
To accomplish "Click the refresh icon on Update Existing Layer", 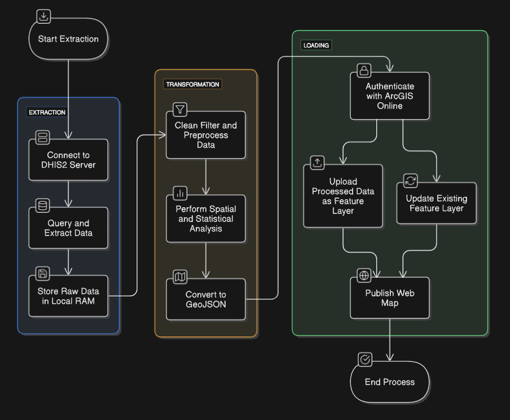I will [x=411, y=181].
